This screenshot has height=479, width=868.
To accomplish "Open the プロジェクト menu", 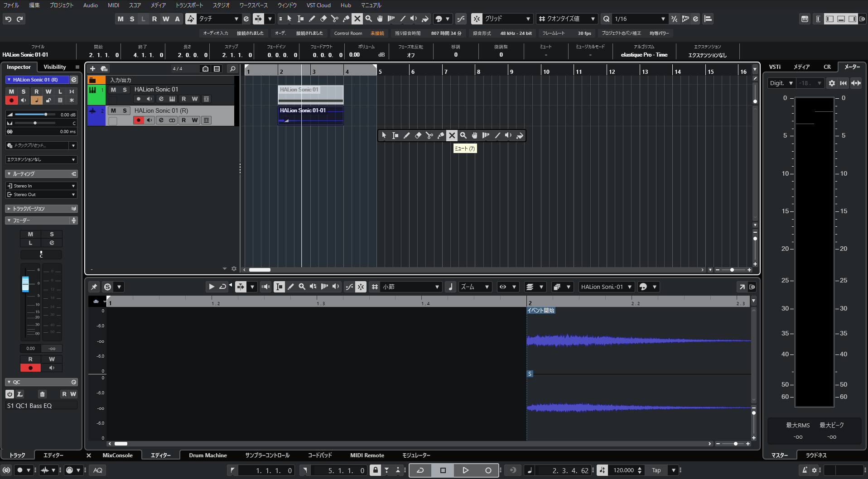I will tap(62, 5).
